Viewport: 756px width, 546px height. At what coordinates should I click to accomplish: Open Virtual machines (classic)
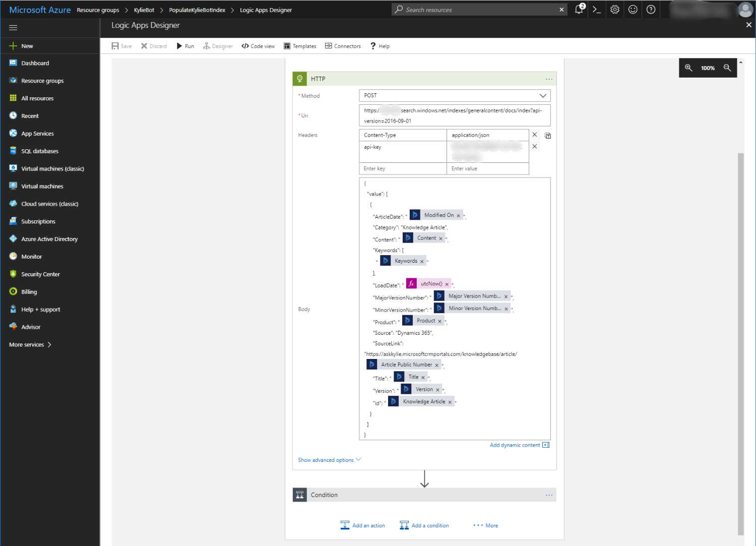52,169
